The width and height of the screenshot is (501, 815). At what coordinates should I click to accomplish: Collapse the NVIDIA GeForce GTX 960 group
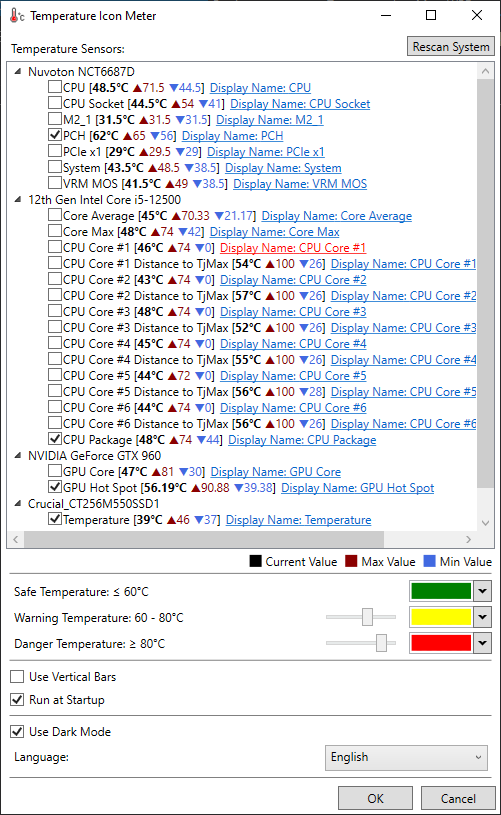click(x=18, y=455)
